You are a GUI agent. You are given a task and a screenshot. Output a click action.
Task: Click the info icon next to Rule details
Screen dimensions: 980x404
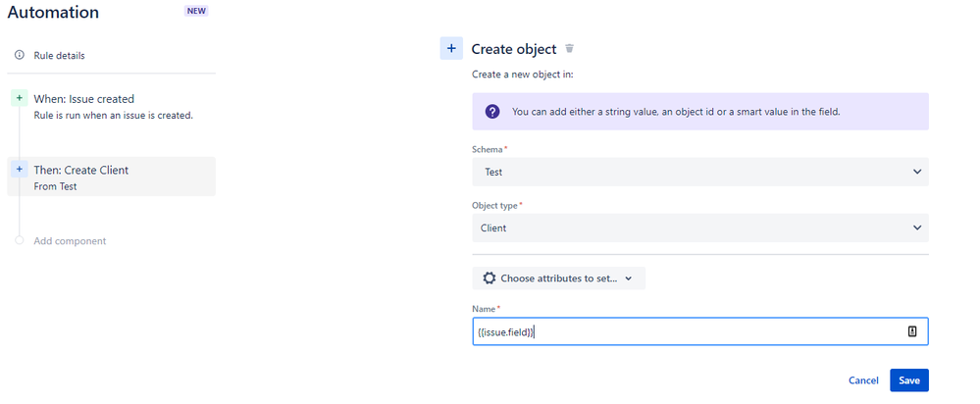coord(20,55)
